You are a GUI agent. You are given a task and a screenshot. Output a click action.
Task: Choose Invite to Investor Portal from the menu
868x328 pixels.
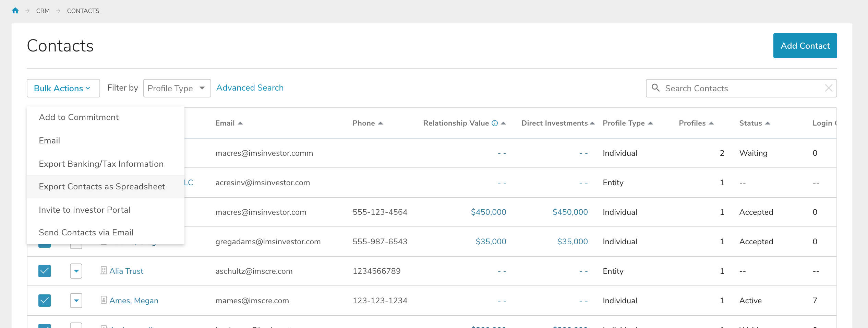[x=85, y=210]
